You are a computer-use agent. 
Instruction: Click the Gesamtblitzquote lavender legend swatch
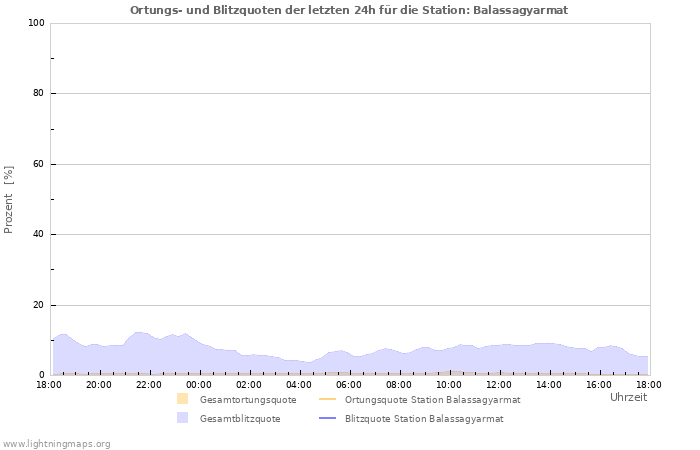click(x=182, y=418)
